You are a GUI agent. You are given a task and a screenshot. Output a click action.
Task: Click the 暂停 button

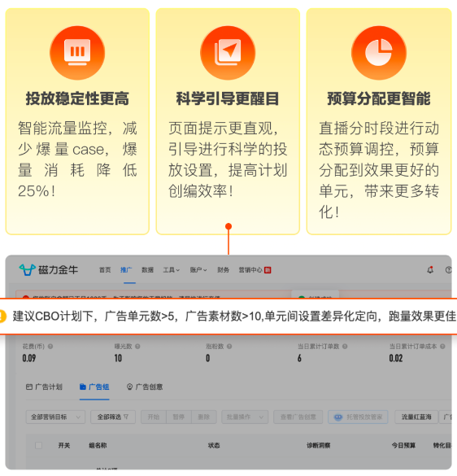[x=179, y=417]
